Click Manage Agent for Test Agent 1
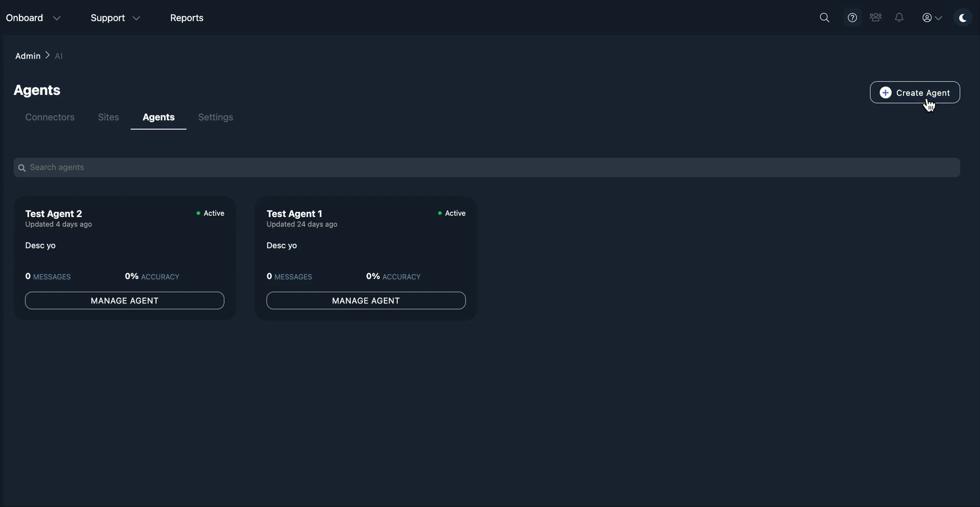 tap(366, 300)
